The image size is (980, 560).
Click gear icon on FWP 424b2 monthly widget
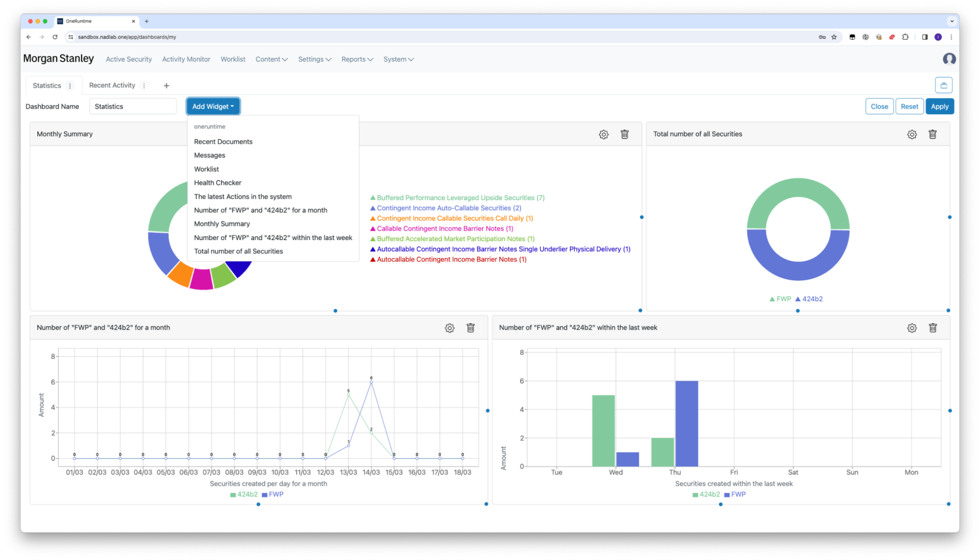[450, 328]
